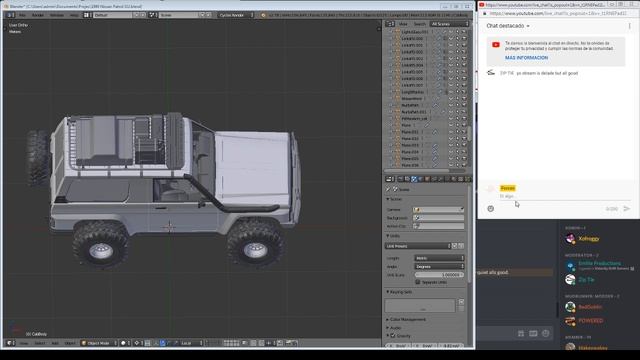Switch to the Modifiers properties tab
Screen dimensions: 640x360
pos(440,179)
